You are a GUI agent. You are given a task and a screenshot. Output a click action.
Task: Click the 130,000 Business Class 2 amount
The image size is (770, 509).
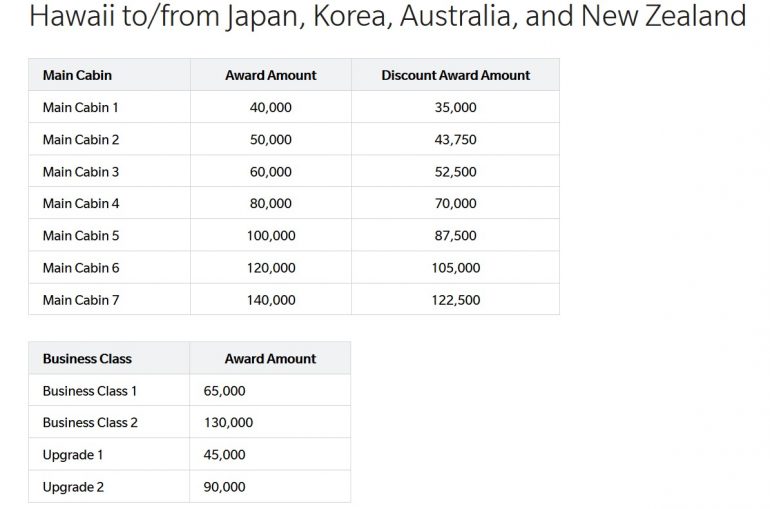(228, 422)
